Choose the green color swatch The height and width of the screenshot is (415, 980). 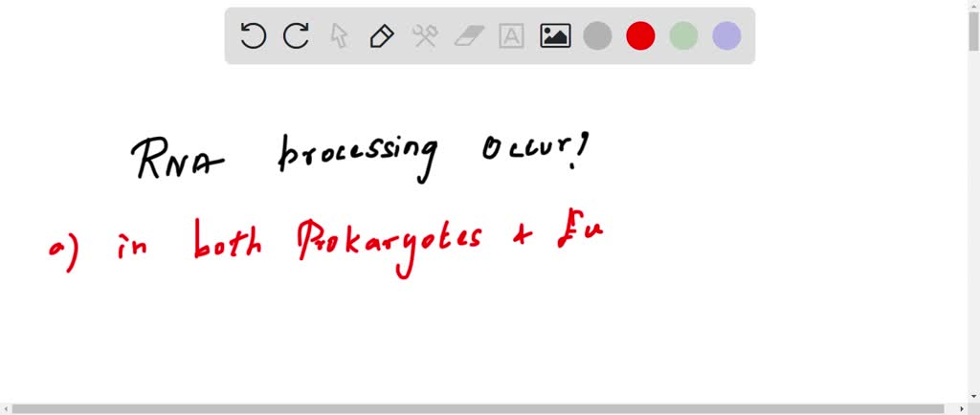683,35
